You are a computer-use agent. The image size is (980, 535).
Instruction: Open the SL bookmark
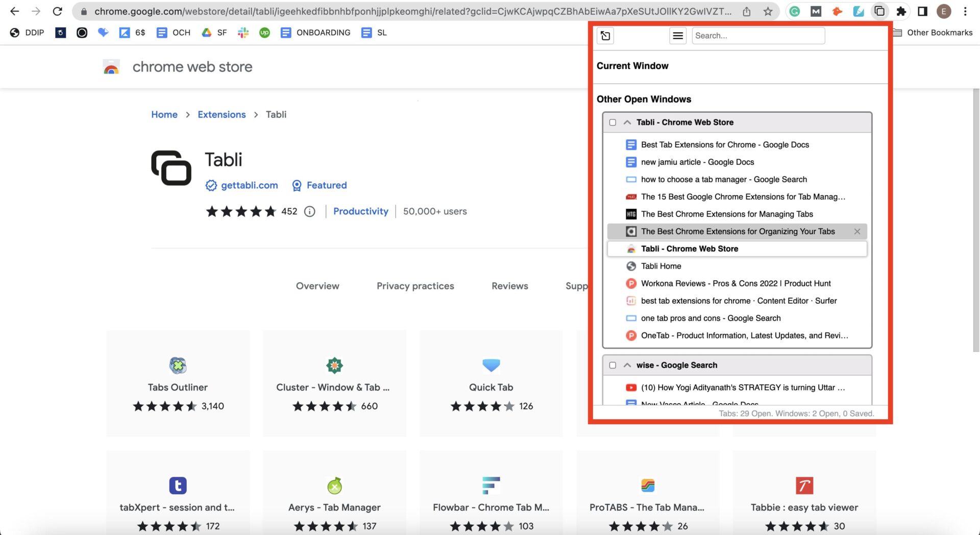point(374,33)
